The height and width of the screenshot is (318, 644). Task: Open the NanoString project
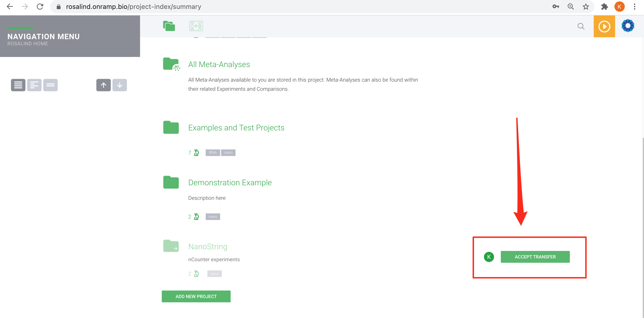(208, 246)
